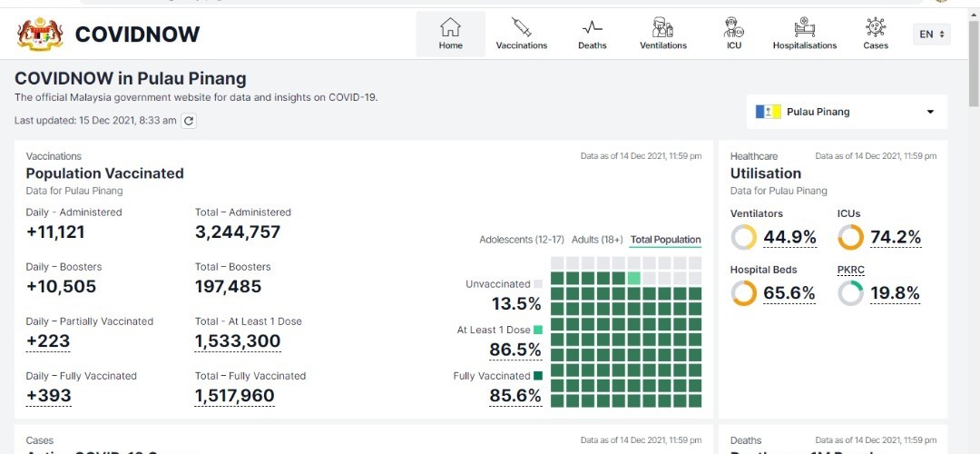Click the Pulau Pinang flag icon
This screenshot has width=980, height=454.
click(x=769, y=112)
